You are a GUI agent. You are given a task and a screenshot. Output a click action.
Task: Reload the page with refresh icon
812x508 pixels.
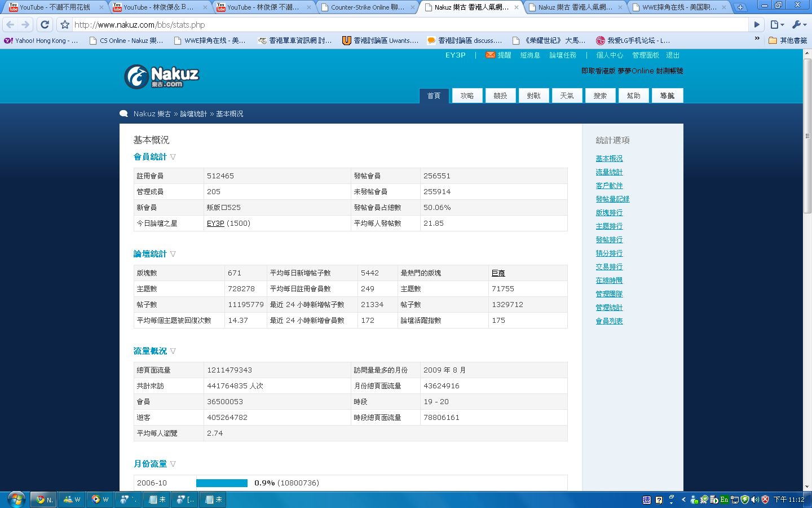coord(45,25)
